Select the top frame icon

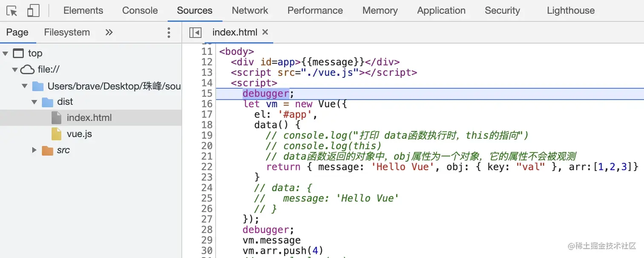18,53
